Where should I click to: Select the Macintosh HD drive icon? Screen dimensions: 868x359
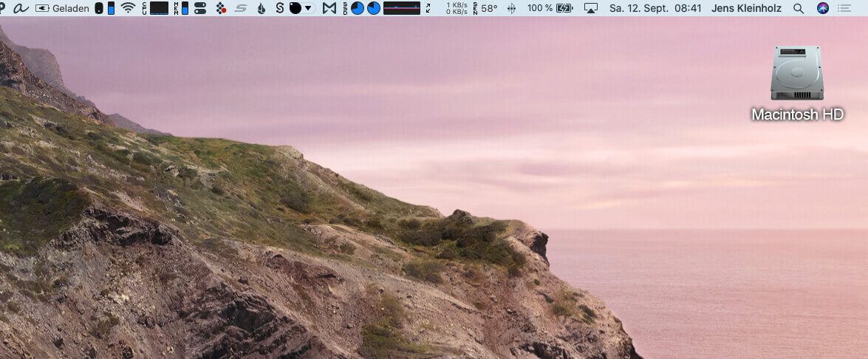point(797,74)
